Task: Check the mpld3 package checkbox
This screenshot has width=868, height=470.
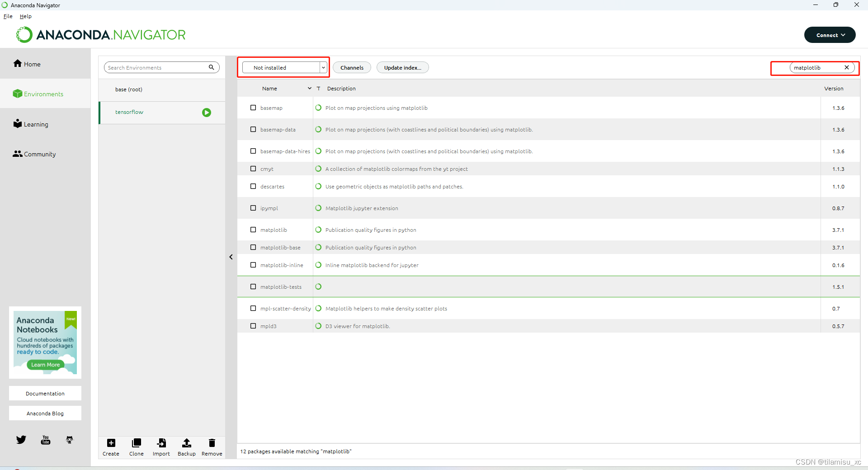Action: (253, 326)
